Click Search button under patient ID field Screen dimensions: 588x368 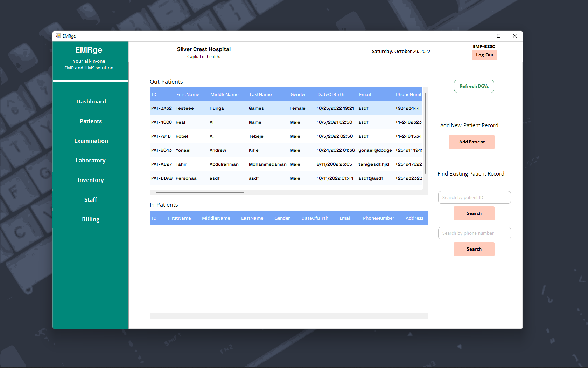(474, 213)
